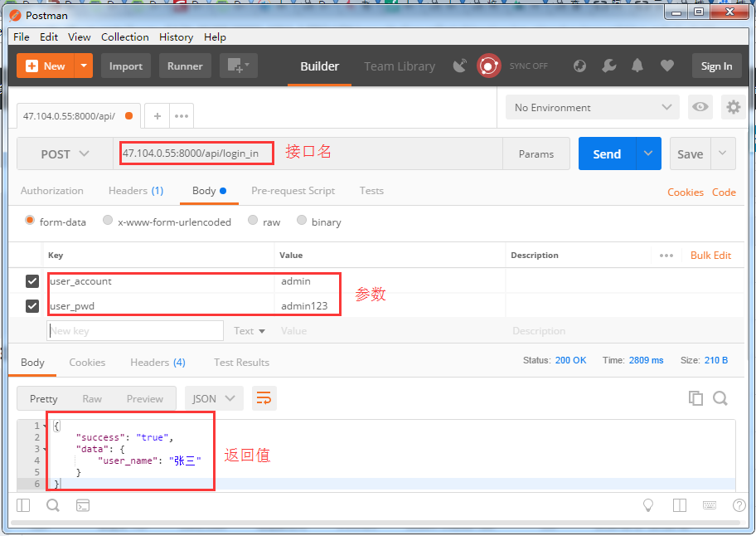Switch to request Headers (1) tab

pyautogui.click(x=136, y=191)
